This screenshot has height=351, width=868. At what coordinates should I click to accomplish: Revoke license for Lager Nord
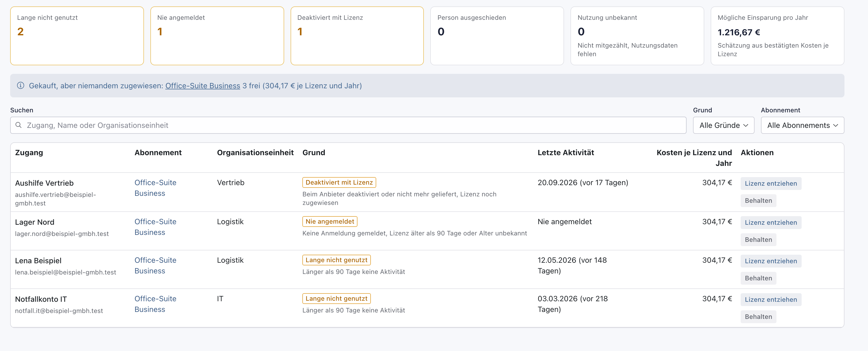tap(771, 223)
